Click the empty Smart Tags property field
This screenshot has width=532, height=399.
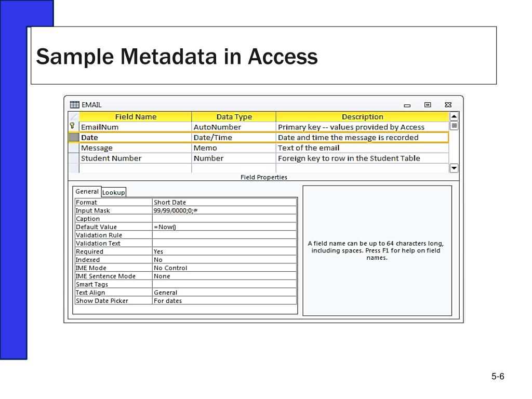[x=224, y=284]
